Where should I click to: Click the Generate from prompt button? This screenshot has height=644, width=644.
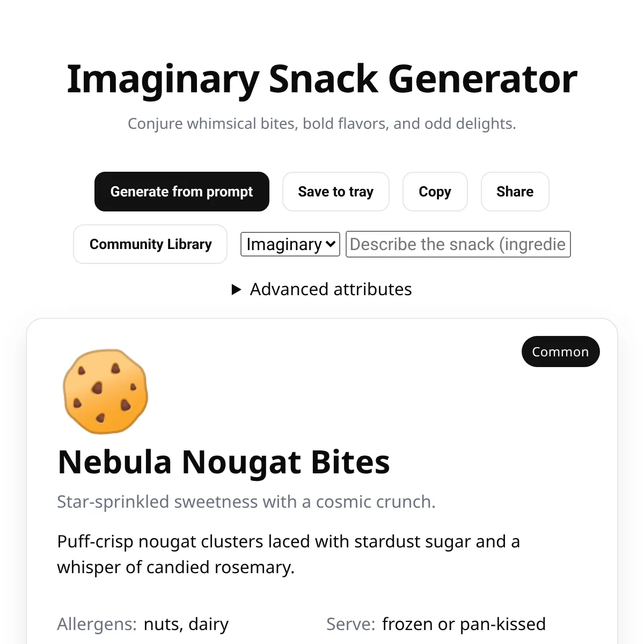pyautogui.click(x=182, y=192)
